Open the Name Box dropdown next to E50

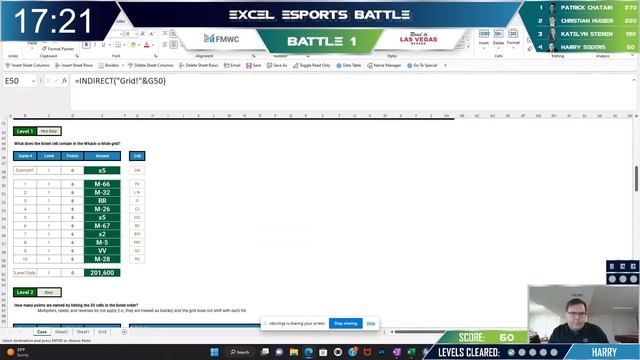(x=33, y=81)
